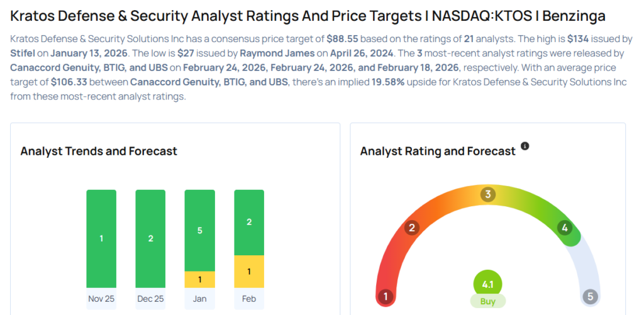Click the Nov 25 month label

point(102,299)
